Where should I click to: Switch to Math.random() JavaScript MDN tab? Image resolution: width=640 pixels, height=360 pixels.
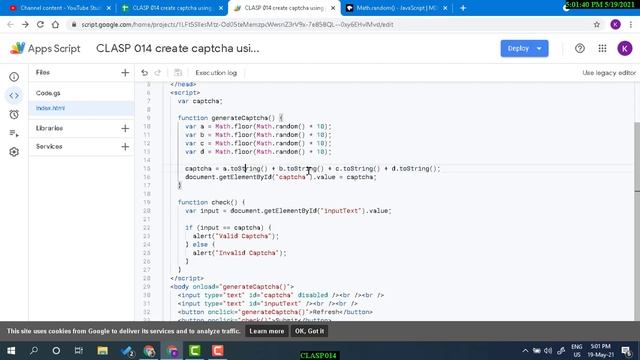pyautogui.click(x=396, y=8)
